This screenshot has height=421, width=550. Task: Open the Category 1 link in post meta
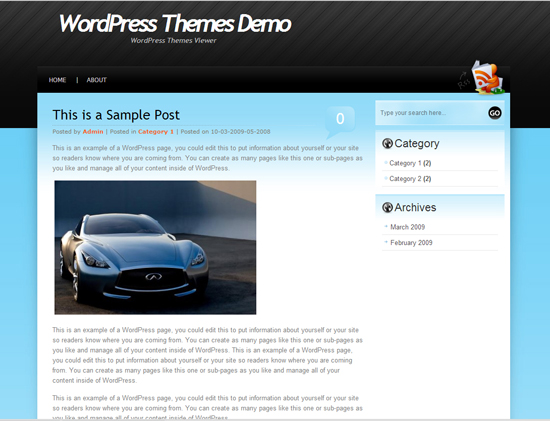click(x=156, y=132)
